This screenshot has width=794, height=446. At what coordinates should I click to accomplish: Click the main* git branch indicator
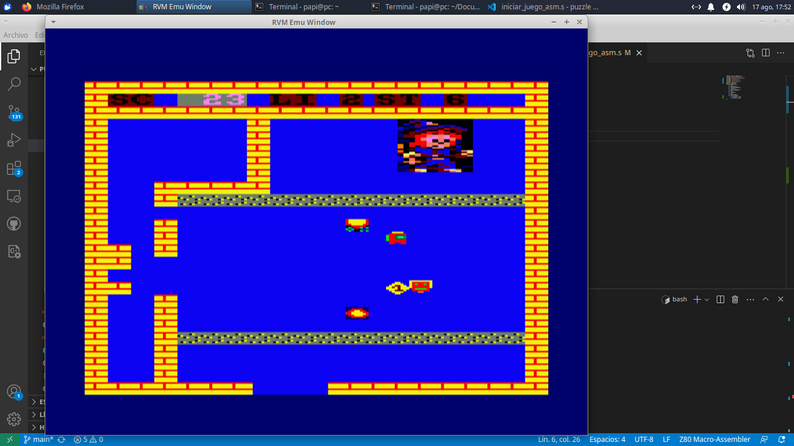[38, 439]
